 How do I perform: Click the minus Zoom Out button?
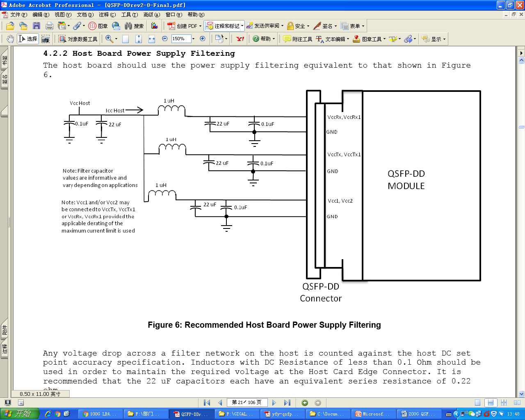[165, 39]
